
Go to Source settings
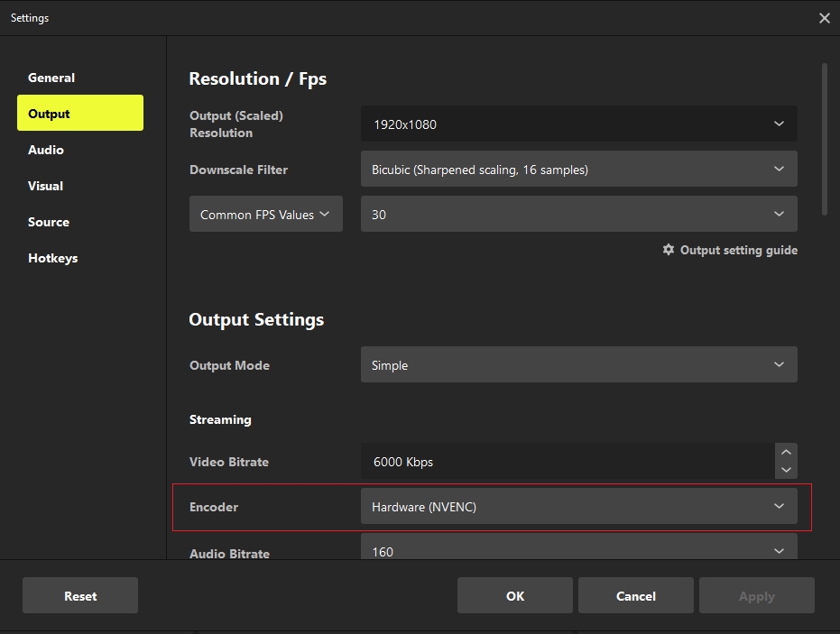pos(48,222)
